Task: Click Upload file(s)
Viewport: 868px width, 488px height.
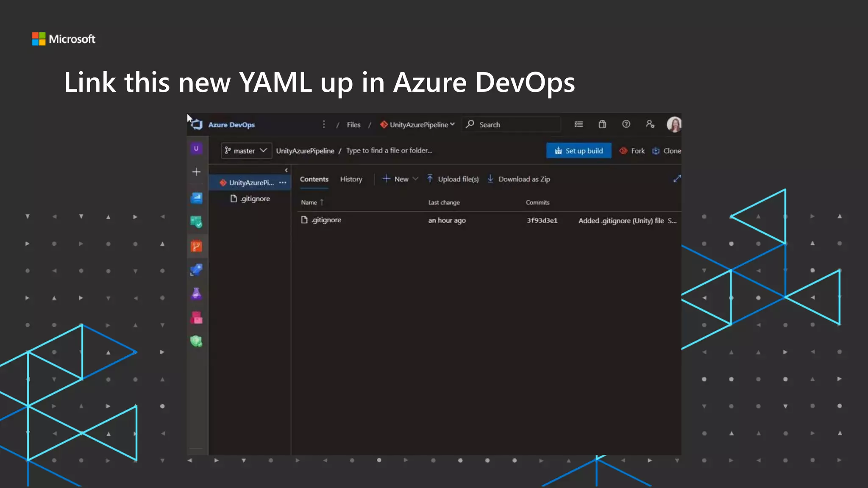Action: (x=453, y=179)
